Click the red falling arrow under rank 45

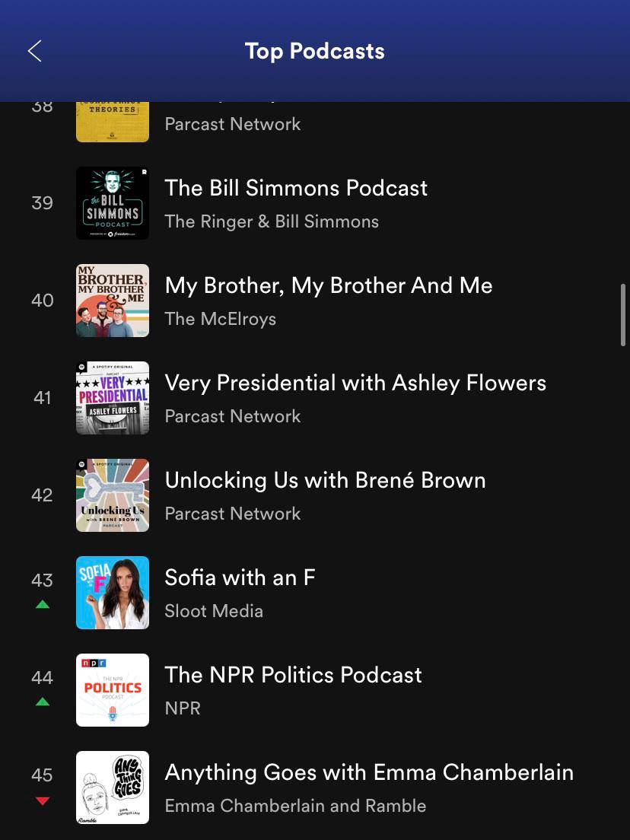pyautogui.click(x=43, y=801)
